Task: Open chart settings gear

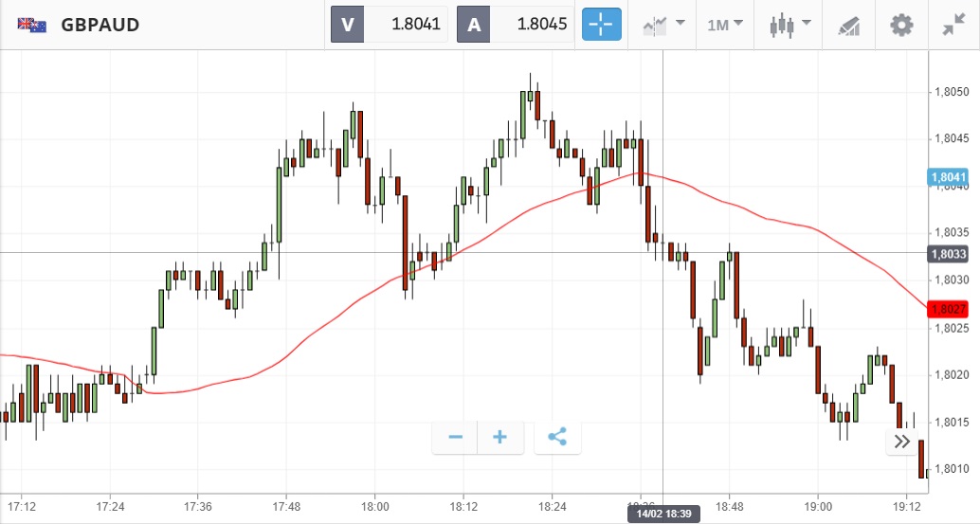Action: click(x=900, y=25)
